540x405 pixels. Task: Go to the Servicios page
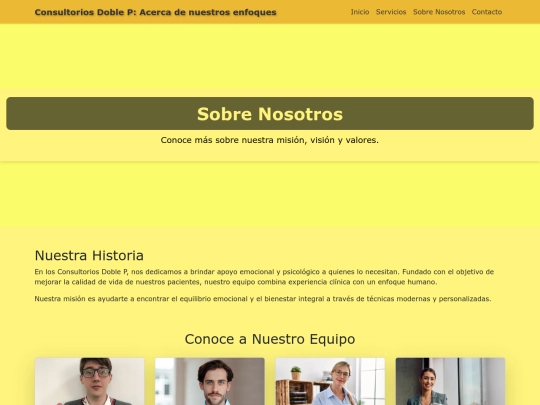(x=391, y=12)
